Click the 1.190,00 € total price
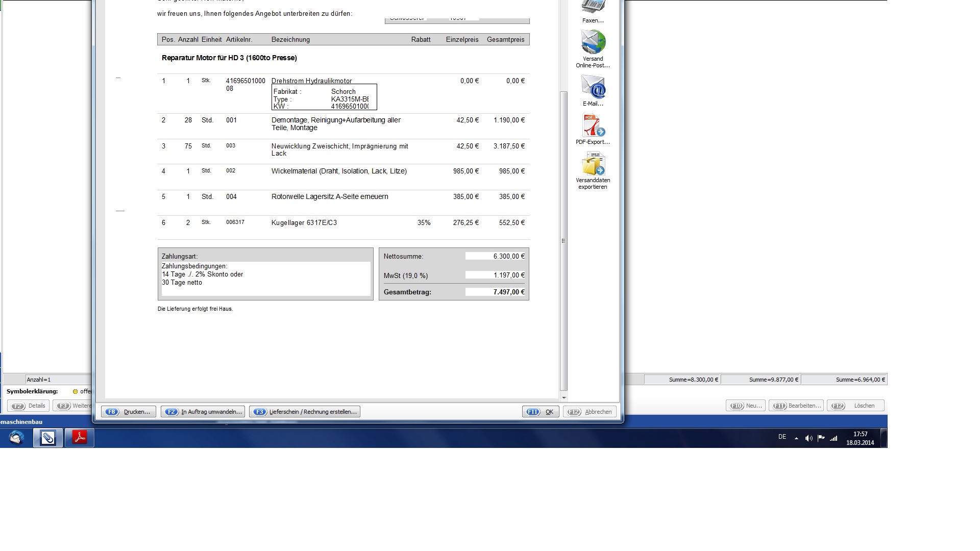Screen dimensions: 980x551 (x=509, y=120)
